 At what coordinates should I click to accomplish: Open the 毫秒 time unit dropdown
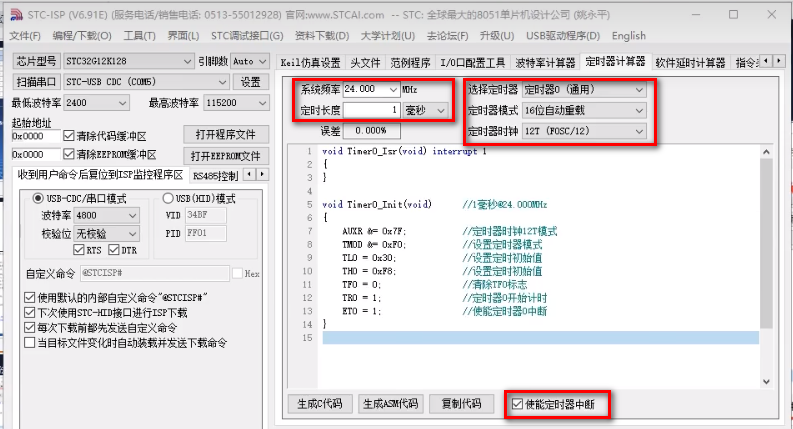pyautogui.click(x=426, y=110)
